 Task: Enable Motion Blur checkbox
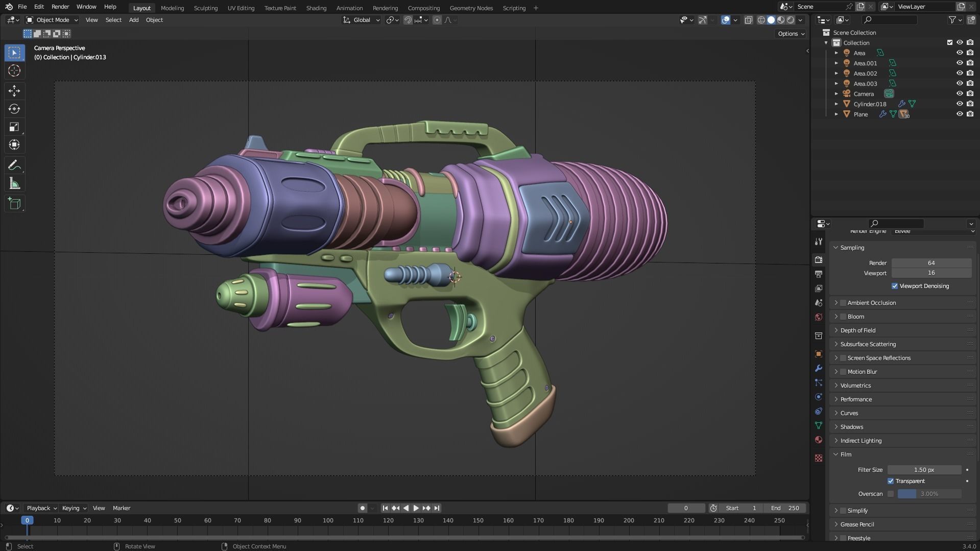(843, 372)
